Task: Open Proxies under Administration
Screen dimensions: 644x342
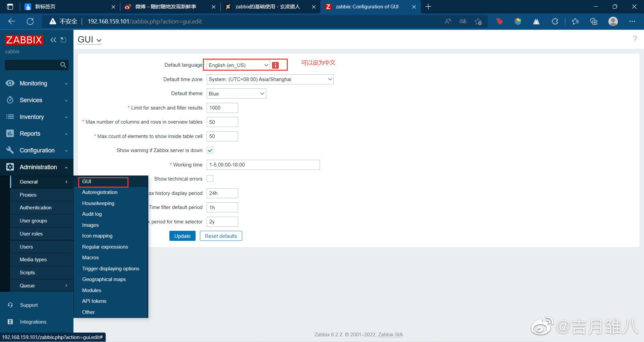Action: tap(42, 195)
